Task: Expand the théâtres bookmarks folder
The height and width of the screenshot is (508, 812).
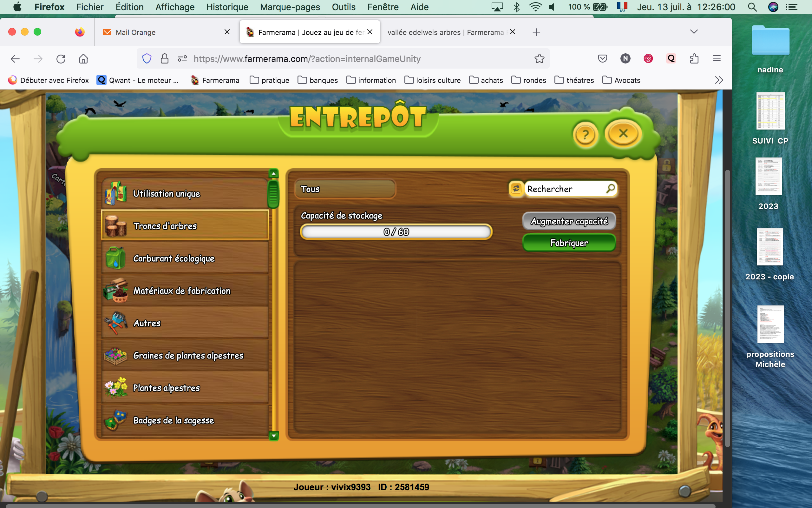Action: [x=574, y=80]
